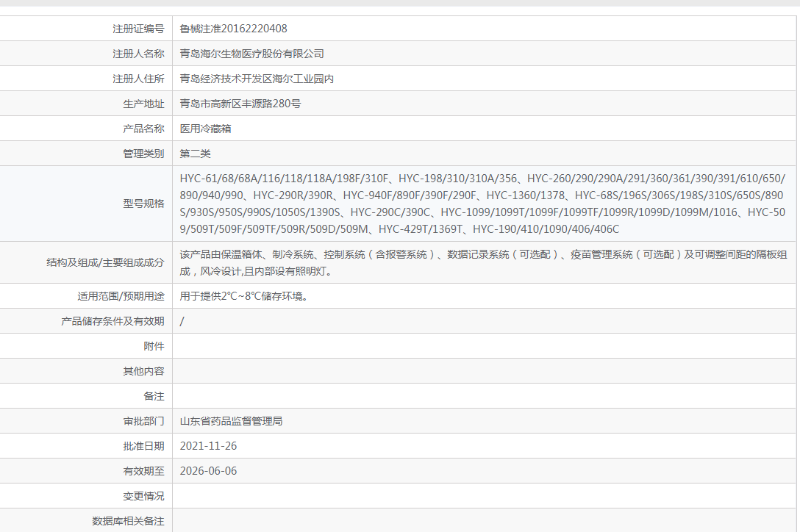The image size is (800, 532).
Task: Select approval date 2021-11-26
Action: [x=208, y=446]
